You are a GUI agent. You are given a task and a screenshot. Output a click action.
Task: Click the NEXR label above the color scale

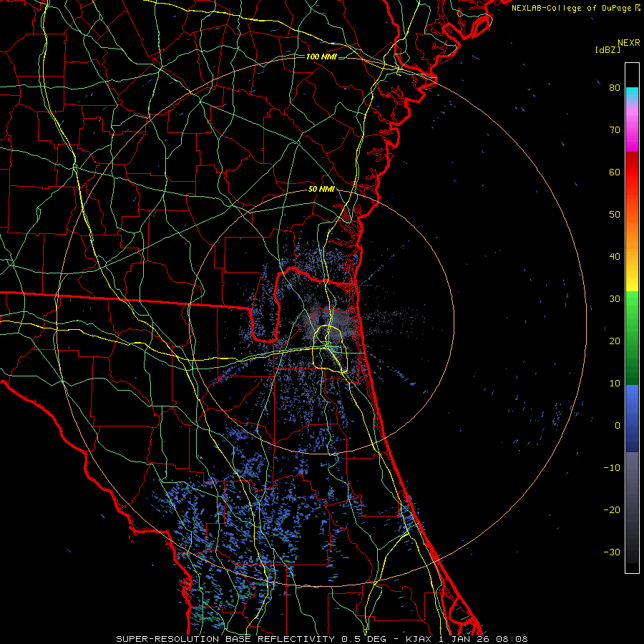click(629, 43)
